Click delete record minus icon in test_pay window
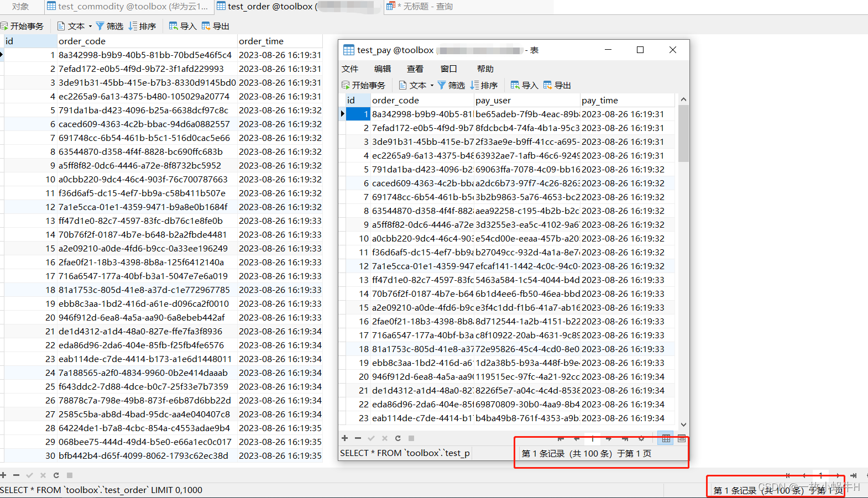 358,438
